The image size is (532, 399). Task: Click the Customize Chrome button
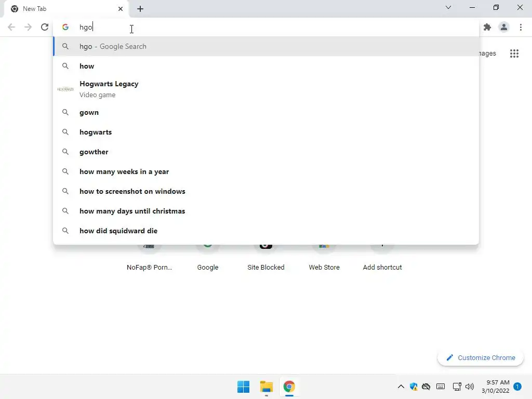pyautogui.click(x=481, y=357)
